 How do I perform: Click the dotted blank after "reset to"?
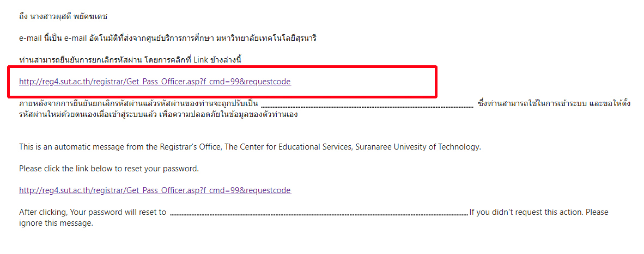click(x=319, y=213)
